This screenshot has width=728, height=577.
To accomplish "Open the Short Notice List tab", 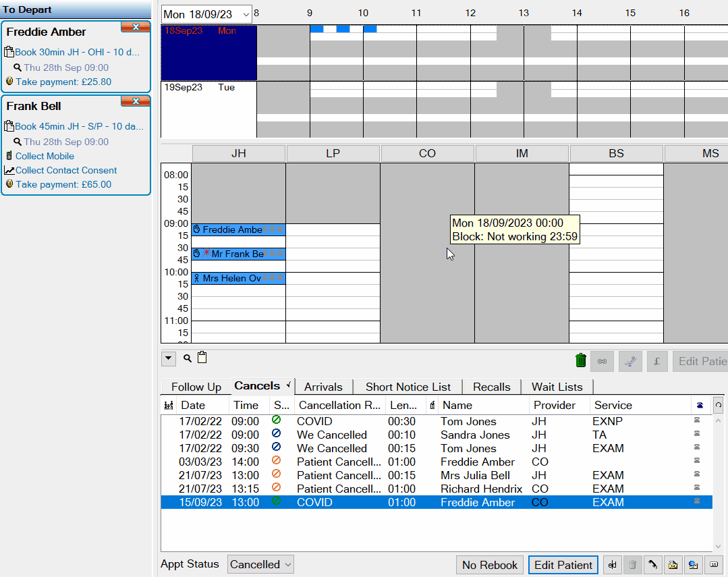I will pos(408,387).
